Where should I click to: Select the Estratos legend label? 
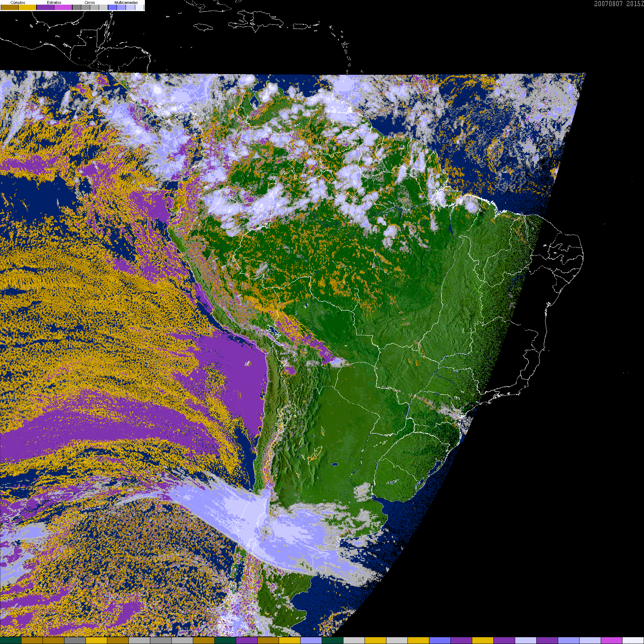(x=54, y=3)
